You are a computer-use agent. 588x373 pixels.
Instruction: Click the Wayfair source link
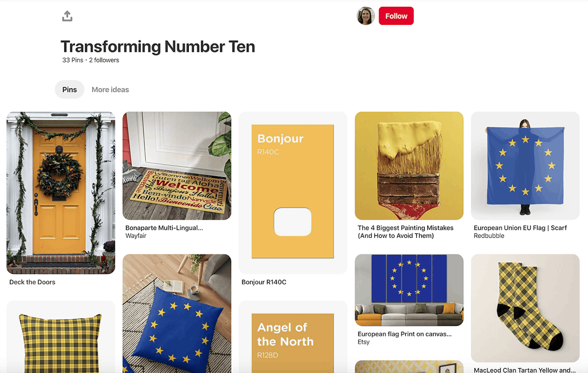coord(136,236)
